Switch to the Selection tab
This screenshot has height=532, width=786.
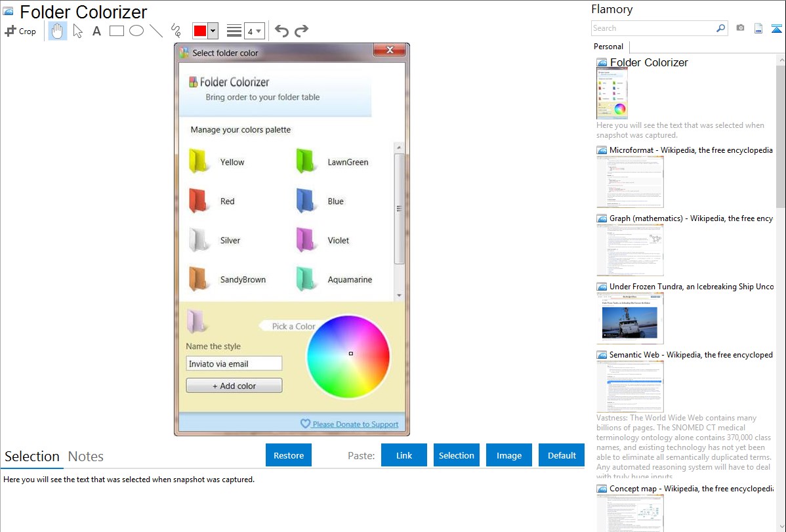point(32,457)
